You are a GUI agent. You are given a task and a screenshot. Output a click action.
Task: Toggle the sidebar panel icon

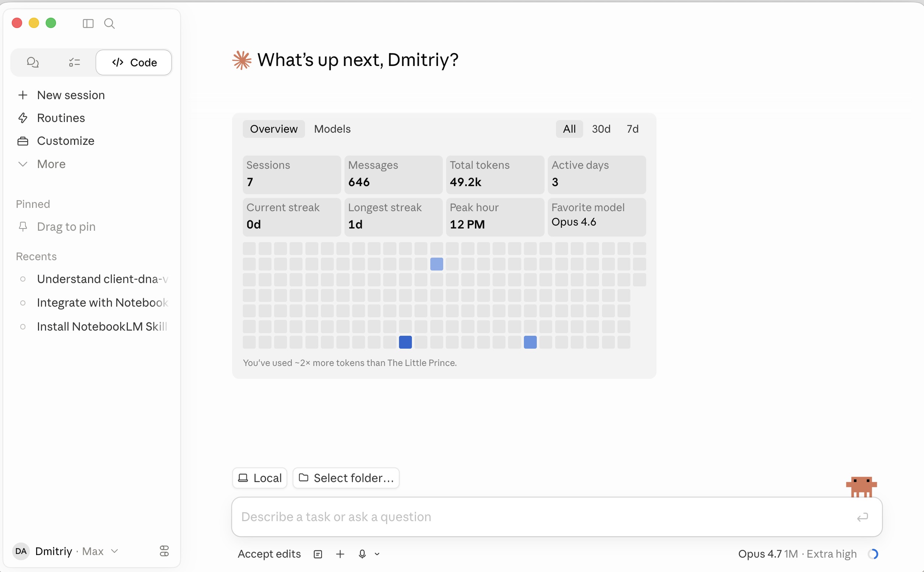tap(88, 24)
